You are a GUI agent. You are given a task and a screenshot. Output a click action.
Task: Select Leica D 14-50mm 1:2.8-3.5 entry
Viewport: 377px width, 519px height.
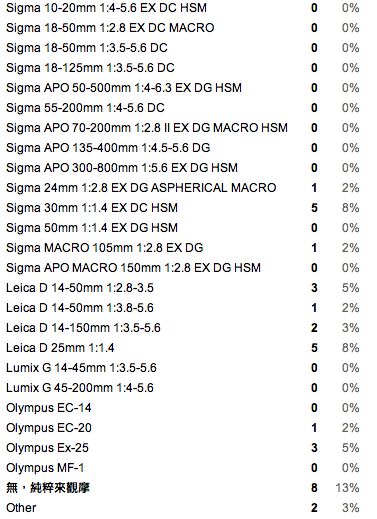[80, 288]
